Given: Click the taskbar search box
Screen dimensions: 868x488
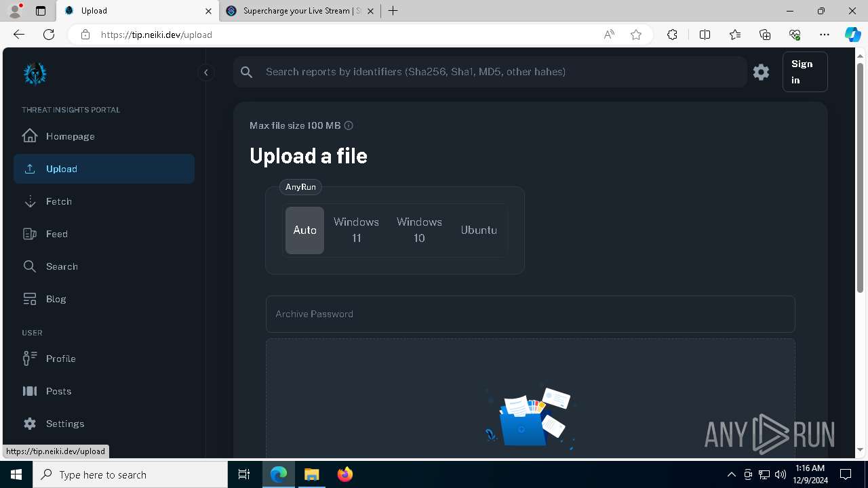Looking at the screenshot, I should (x=130, y=474).
